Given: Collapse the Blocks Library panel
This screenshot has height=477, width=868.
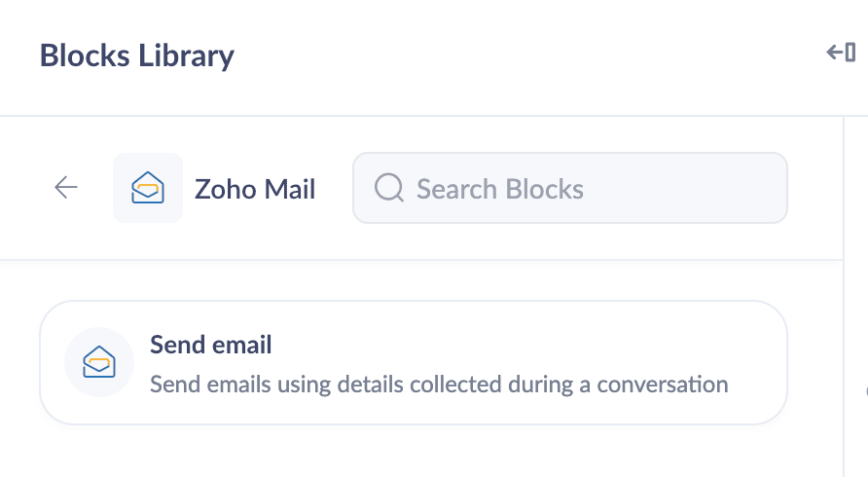Looking at the screenshot, I should pyautogui.click(x=840, y=53).
